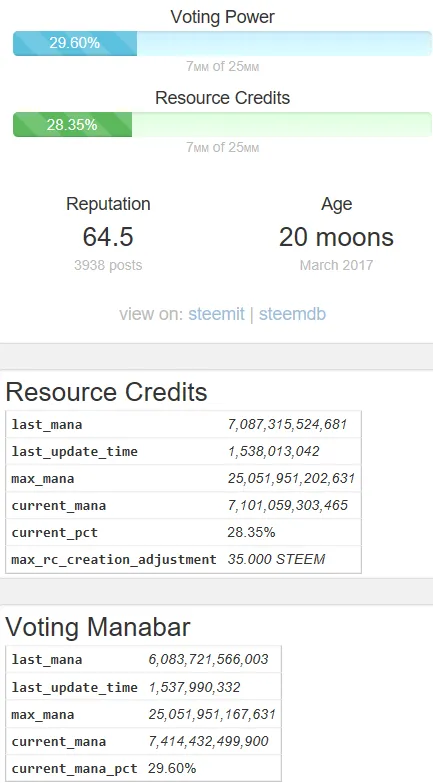Select the value 1,538,013,042
This screenshot has height=783, width=433.
coord(273,451)
